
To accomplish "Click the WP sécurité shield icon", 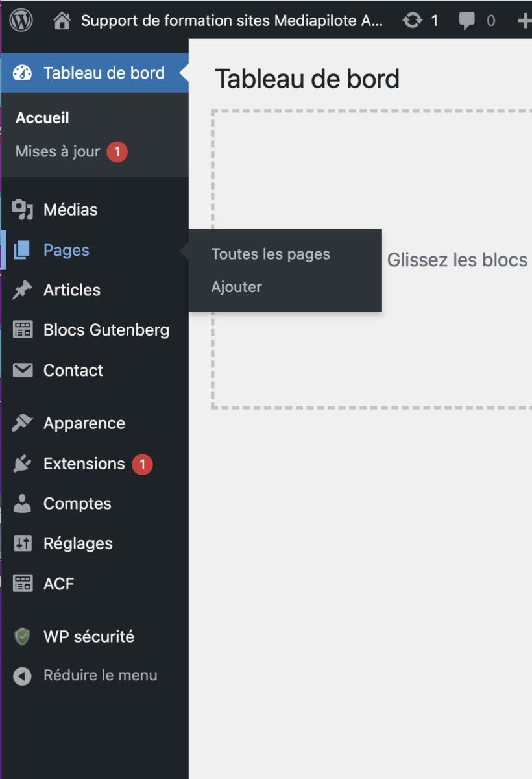I will [23, 637].
